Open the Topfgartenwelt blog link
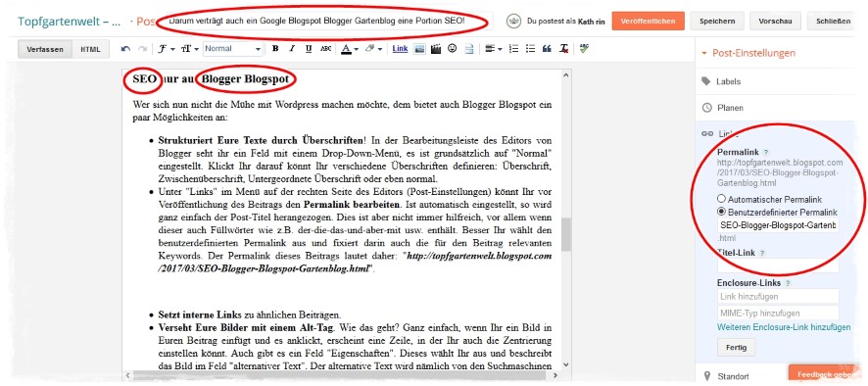 [70, 22]
